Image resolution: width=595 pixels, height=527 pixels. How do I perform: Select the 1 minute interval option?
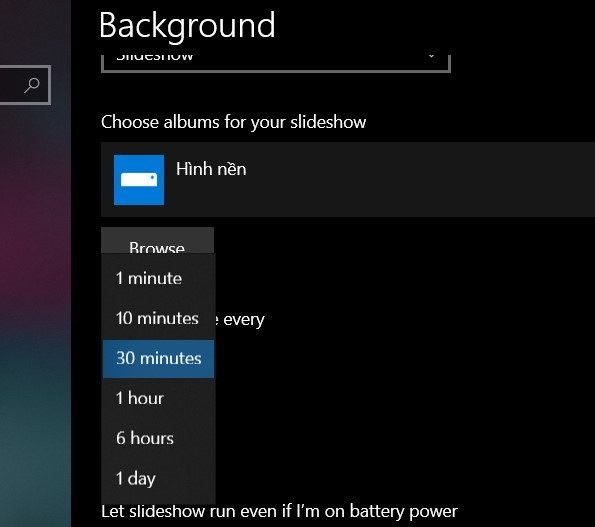(x=158, y=278)
